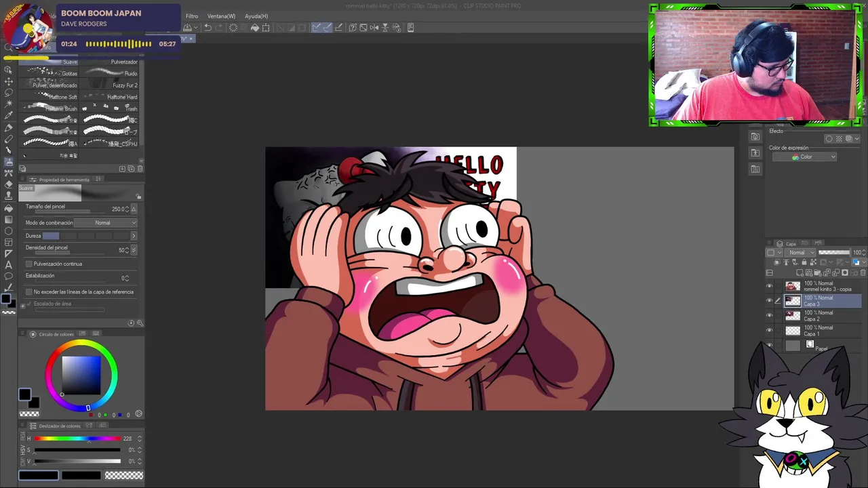The width and height of the screenshot is (868, 488).
Task: Hide the Capa 1 layer
Action: pyautogui.click(x=769, y=331)
